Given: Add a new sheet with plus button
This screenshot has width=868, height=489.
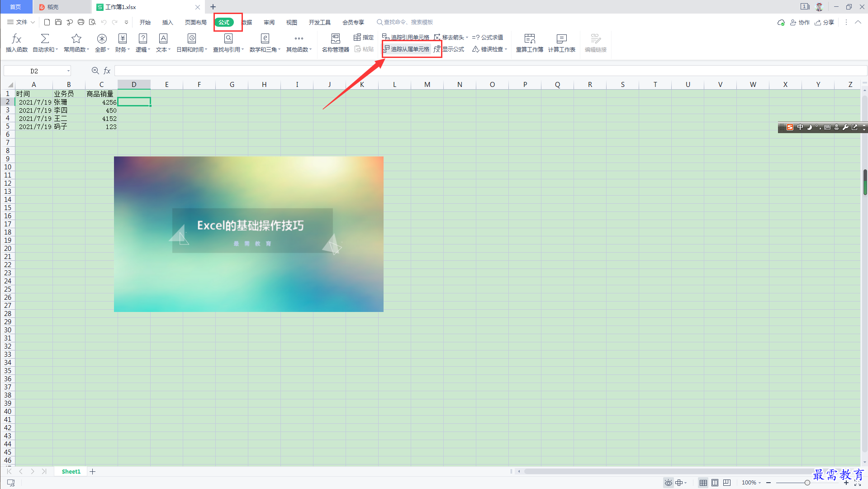Looking at the screenshot, I should click(93, 472).
